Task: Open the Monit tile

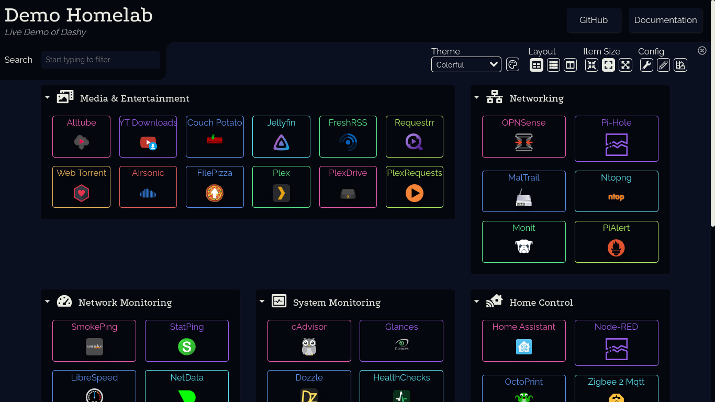Action: point(524,242)
